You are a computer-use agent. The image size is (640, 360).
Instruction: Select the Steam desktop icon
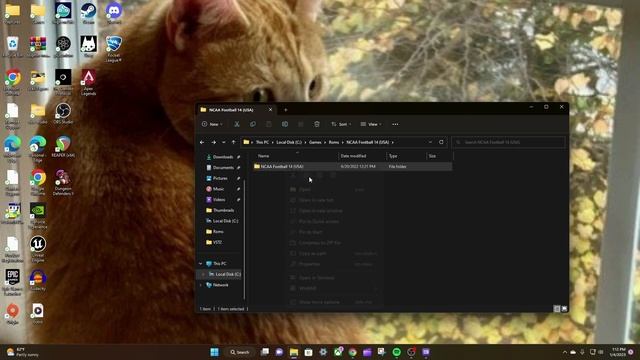click(x=89, y=13)
